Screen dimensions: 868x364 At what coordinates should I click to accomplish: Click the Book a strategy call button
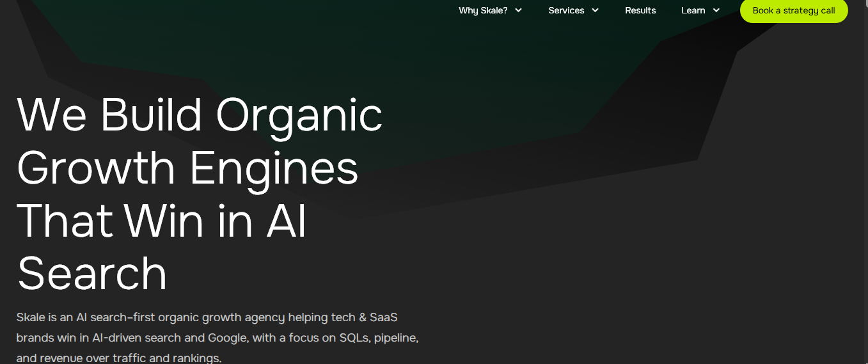pos(794,10)
